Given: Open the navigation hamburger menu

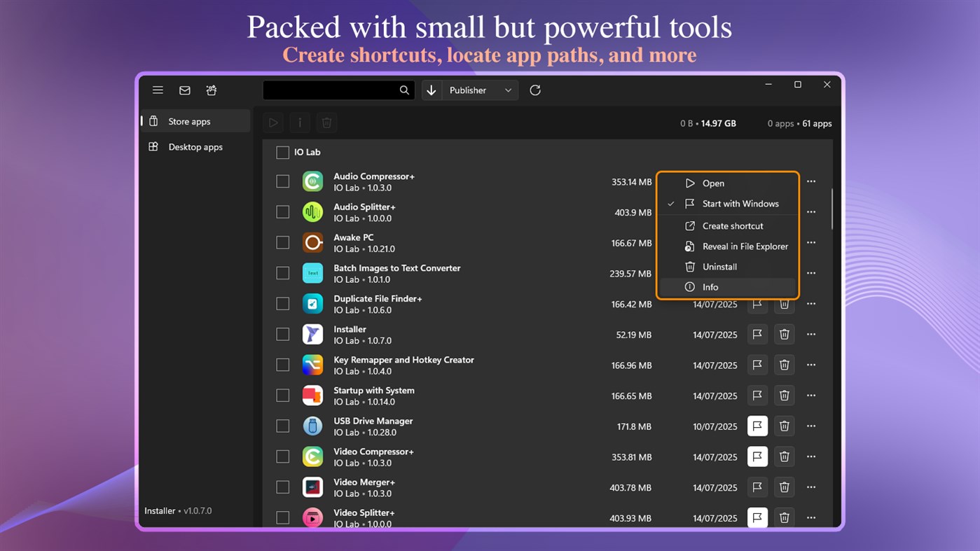Looking at the screenshot, I should click(158, 90).
